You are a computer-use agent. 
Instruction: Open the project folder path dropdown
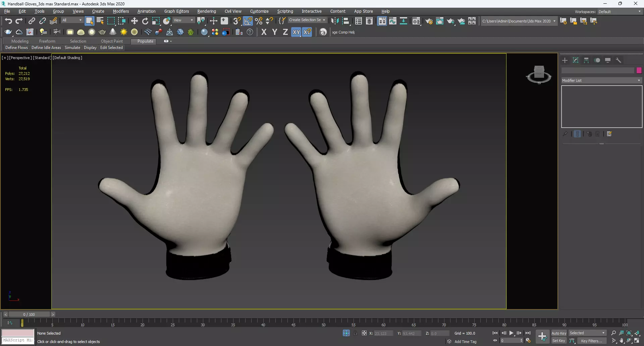(x=519, y=21)
